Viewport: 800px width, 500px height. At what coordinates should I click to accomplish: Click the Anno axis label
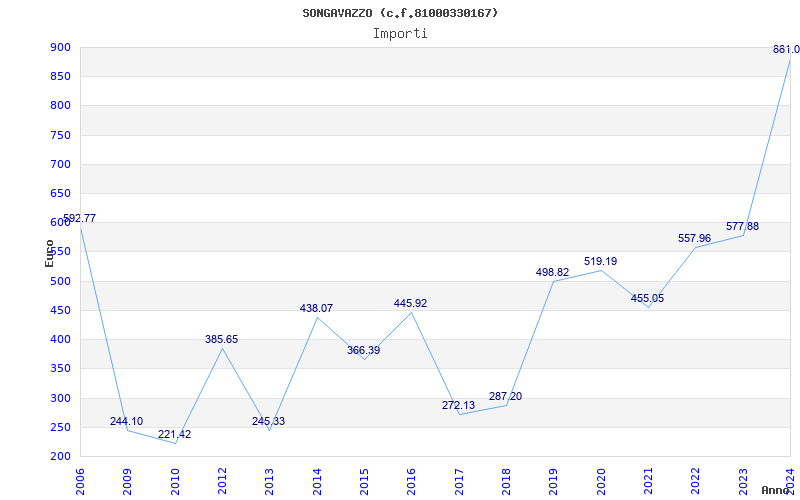pyautogui.click(x=776, y=490)
